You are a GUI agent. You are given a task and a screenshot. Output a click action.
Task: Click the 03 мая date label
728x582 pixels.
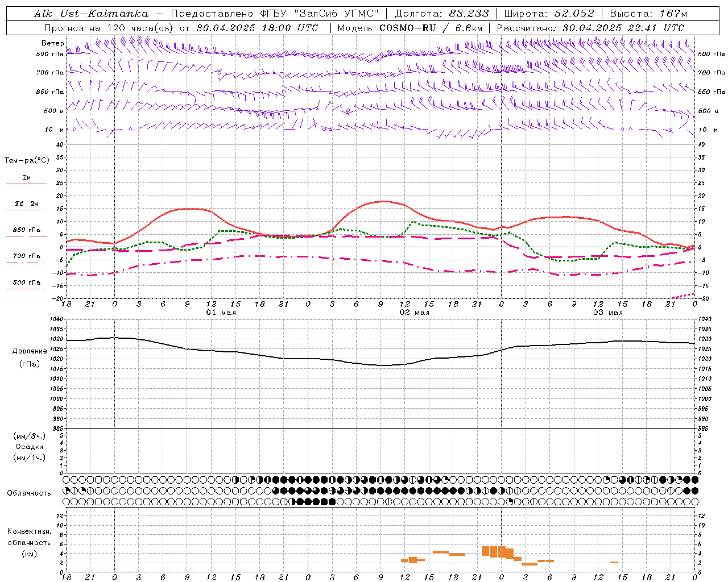[x=608, y=313]
